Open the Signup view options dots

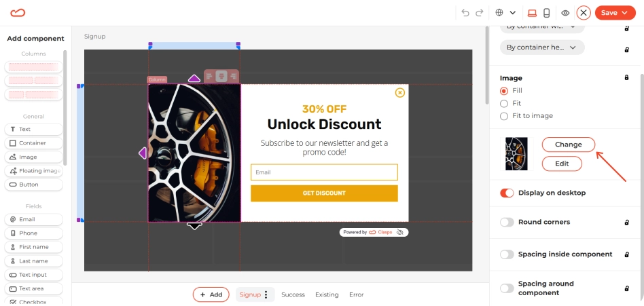pyautogui.click(x=266, y=294)
